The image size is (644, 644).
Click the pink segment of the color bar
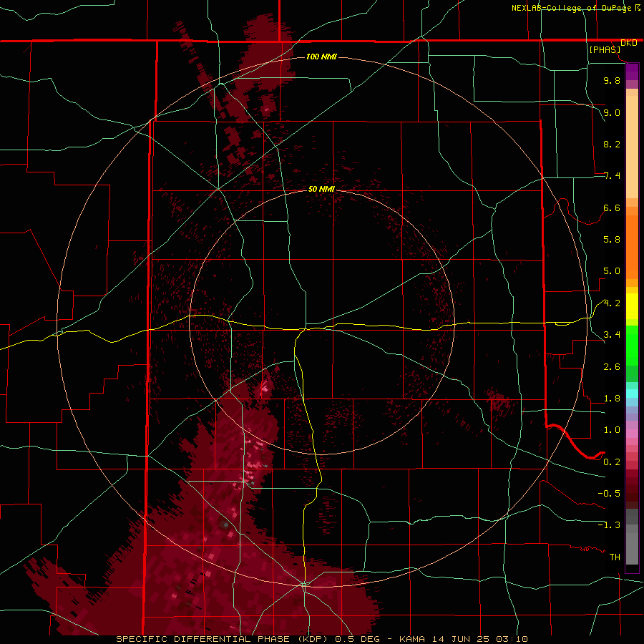pyautogui.click(x=632, y=434)
